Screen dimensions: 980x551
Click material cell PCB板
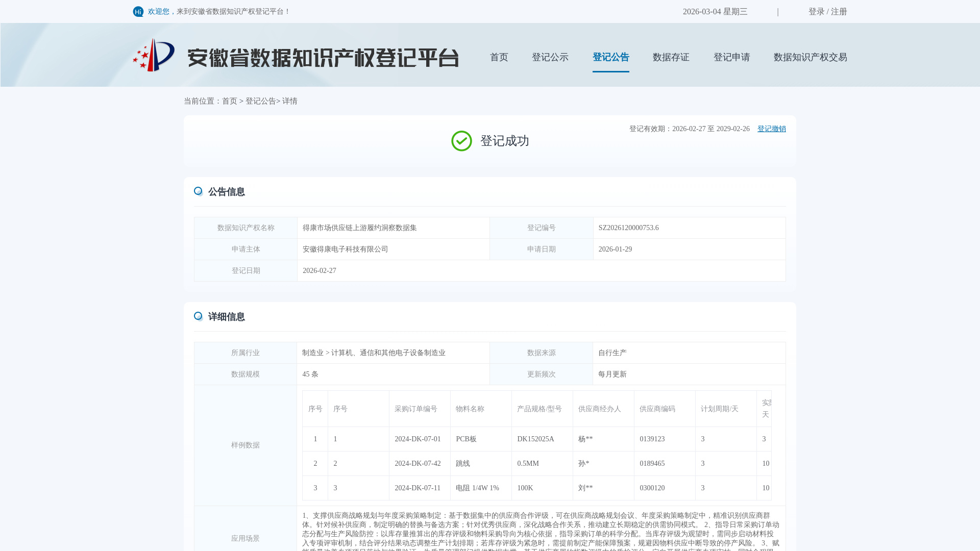[x=466, y=439]
